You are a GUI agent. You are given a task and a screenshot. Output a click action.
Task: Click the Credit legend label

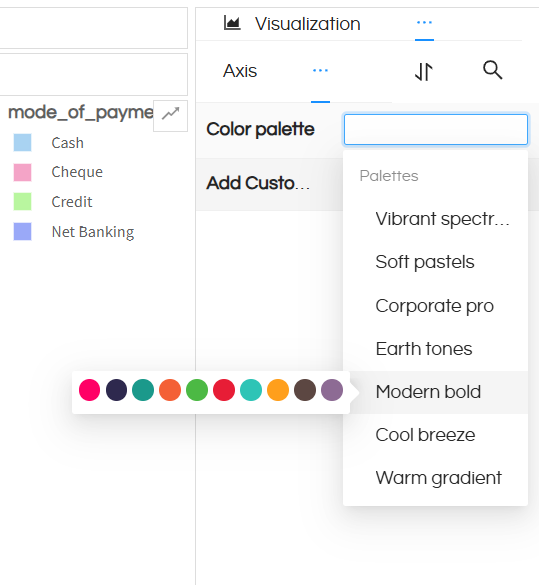(72, 202)
